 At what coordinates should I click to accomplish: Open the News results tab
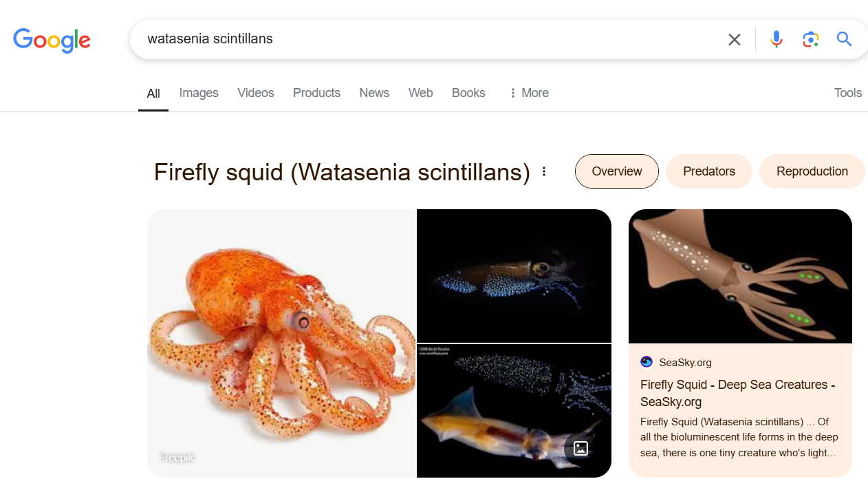coord(374,93)
